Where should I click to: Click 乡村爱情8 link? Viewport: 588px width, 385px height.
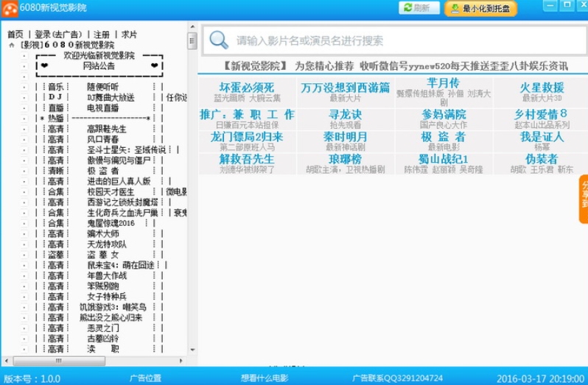(541, 114)
